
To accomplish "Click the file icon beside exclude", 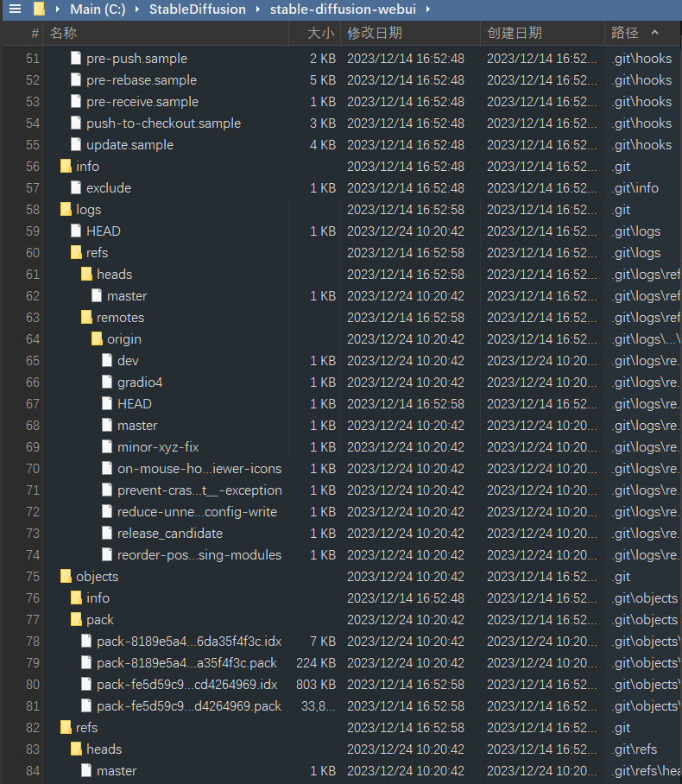I will coord(76,187).
